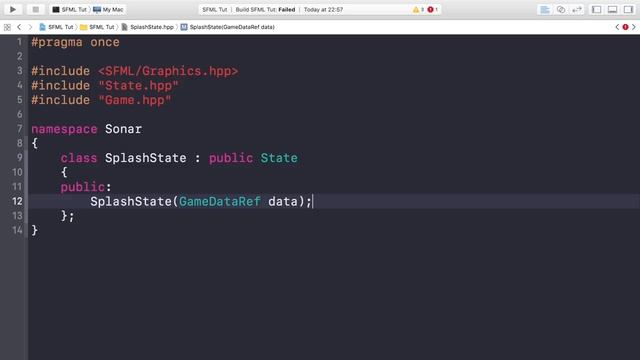Open SplashState(GameDataRef data) symbol breadcrumb
The height and width of the screenshot is (360, 640).
point(227,27)
